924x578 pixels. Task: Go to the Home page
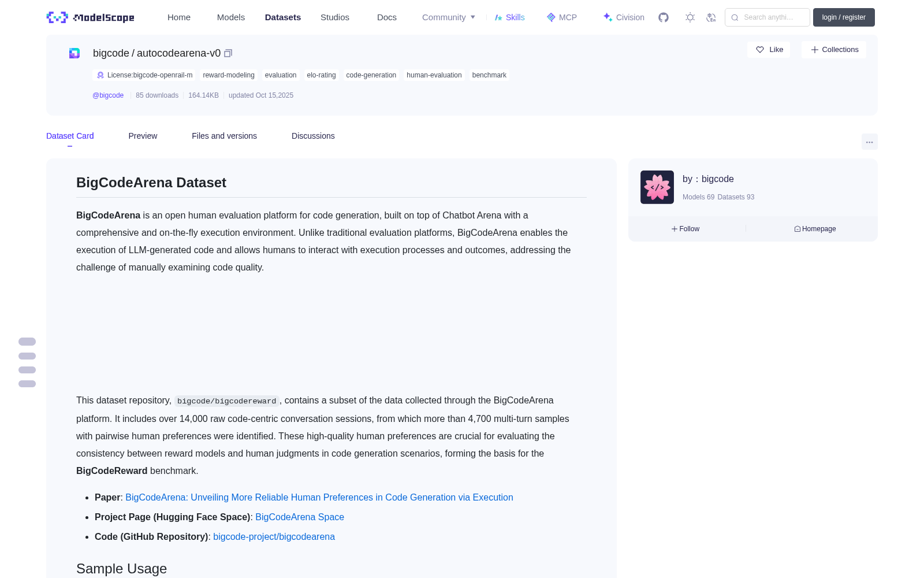point(179,17)
